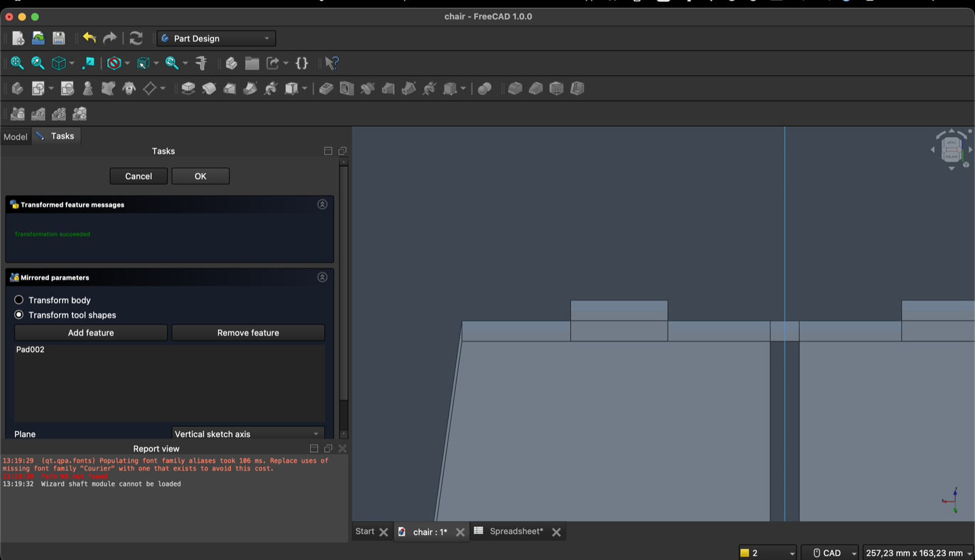Screen dimensions: 975x560
Task: Click the Open document icon
Action: click(38, 38)
